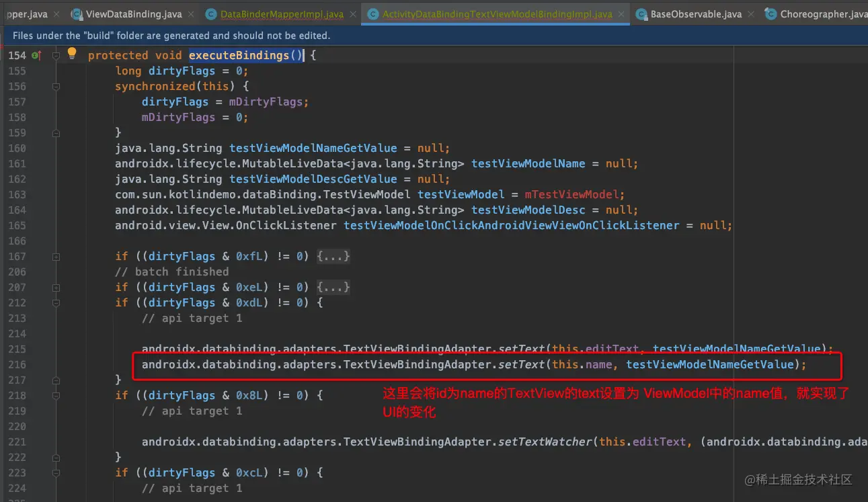Close the pper.java tab
Image resolution: width=868 pixels, height=502 pixels.
(57, 14)
